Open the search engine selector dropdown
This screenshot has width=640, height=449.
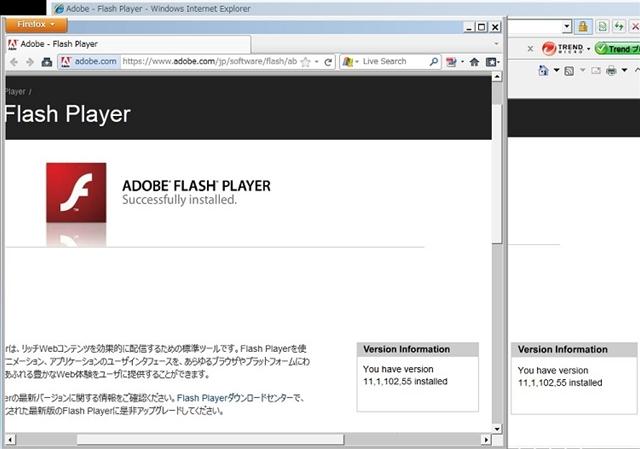[x=350, y=62]
